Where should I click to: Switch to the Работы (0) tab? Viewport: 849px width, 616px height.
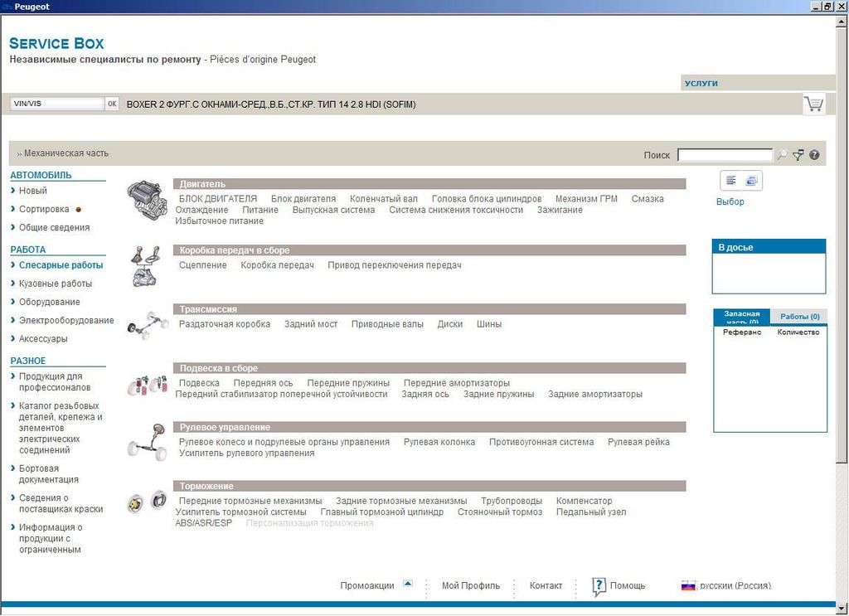(x=799, y=317)
